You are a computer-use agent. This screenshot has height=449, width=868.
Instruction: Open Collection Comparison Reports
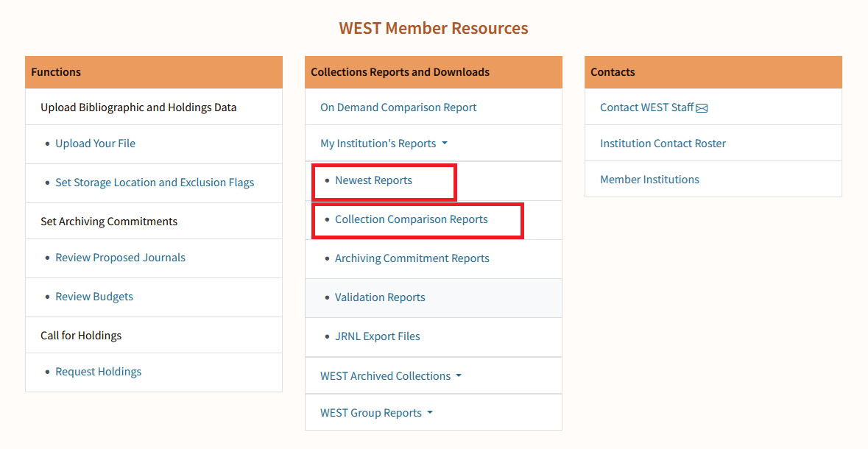pyautogui.click(x=412, y=219)
